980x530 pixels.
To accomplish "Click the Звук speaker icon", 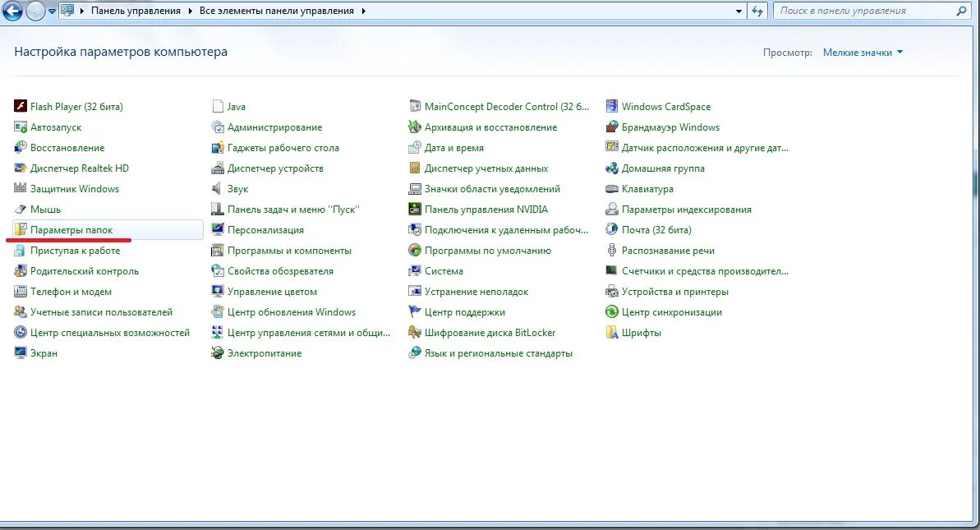I will click(x=218, y=189).
